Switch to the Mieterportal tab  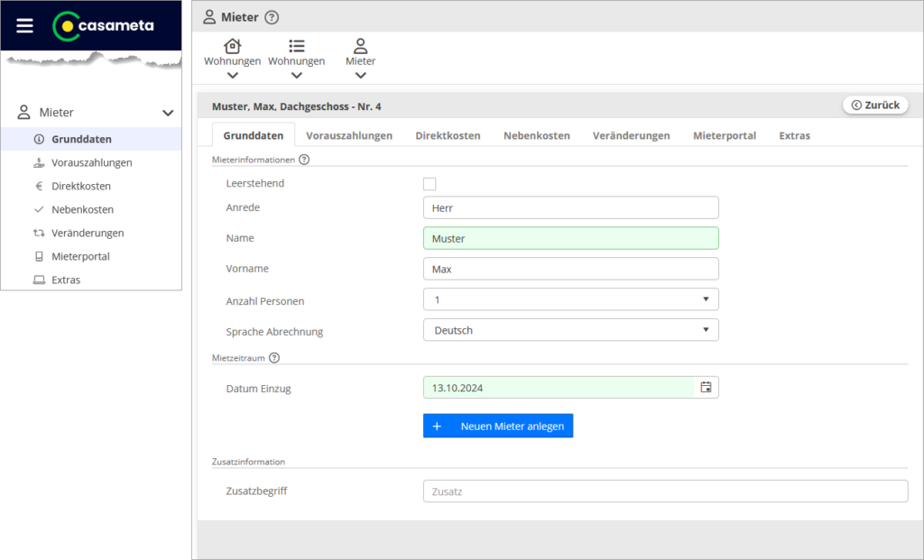[724, 135]
